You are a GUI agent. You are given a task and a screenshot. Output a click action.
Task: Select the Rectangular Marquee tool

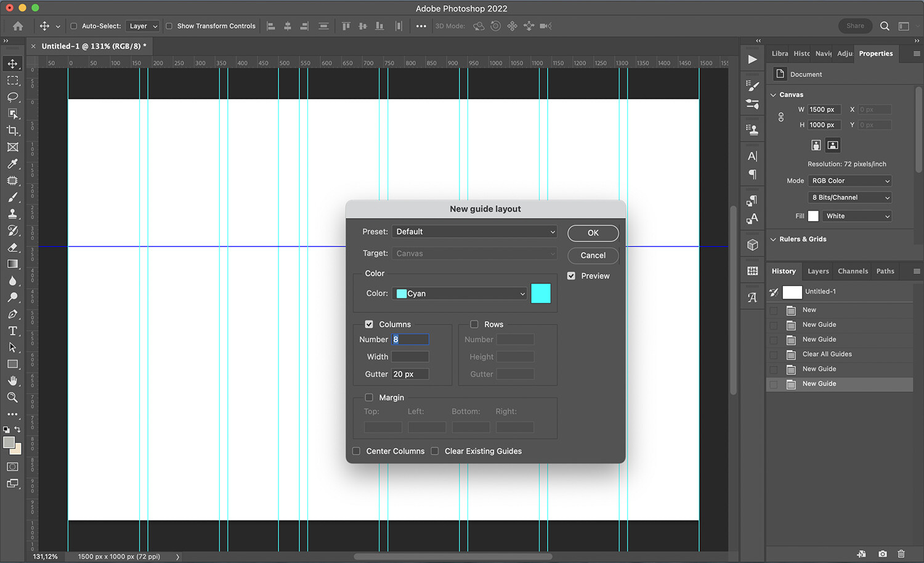[x=14, y=80]
